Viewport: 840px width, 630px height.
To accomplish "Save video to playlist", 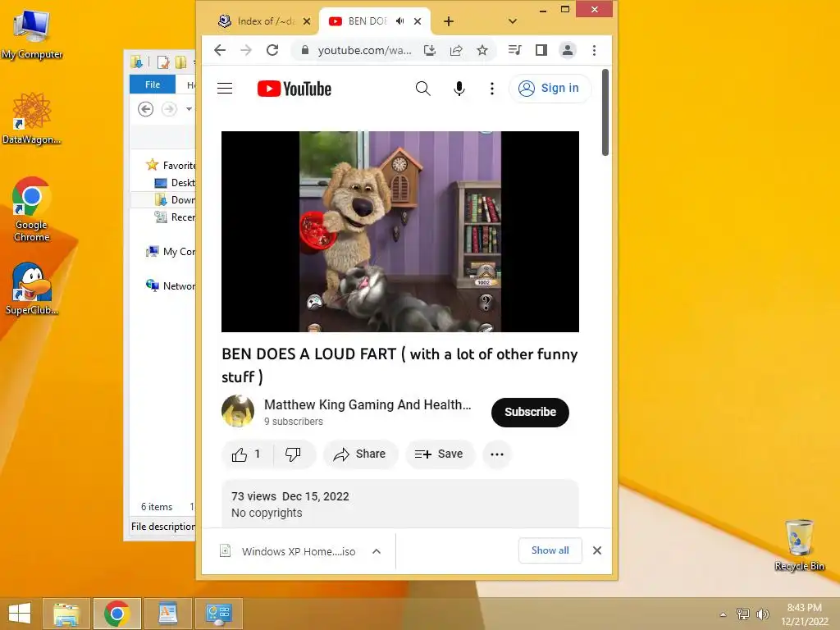I will pos(440,454).
